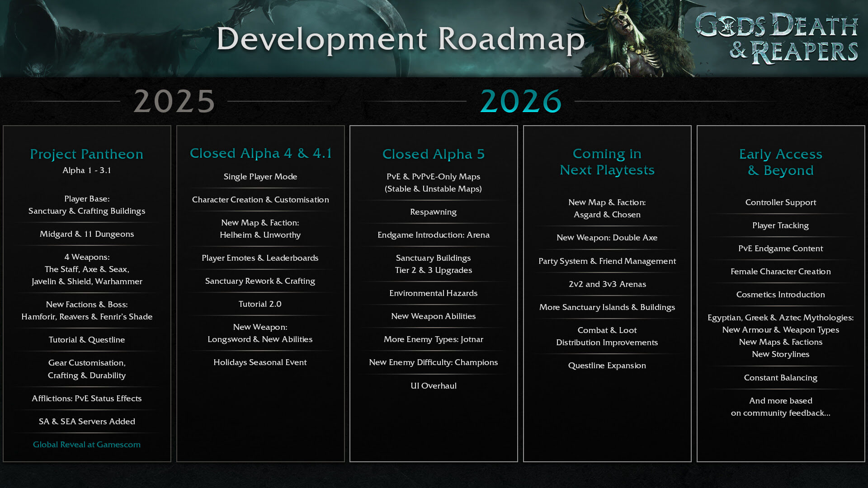
Task: Click UI Overhaul entry
Action: point(434,386)
